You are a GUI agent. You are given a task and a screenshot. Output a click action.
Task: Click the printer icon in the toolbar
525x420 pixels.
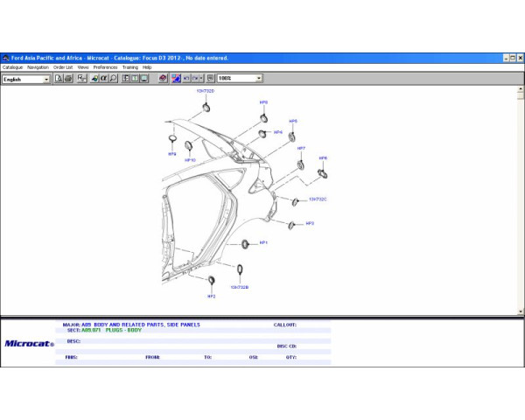coord(68,78)
